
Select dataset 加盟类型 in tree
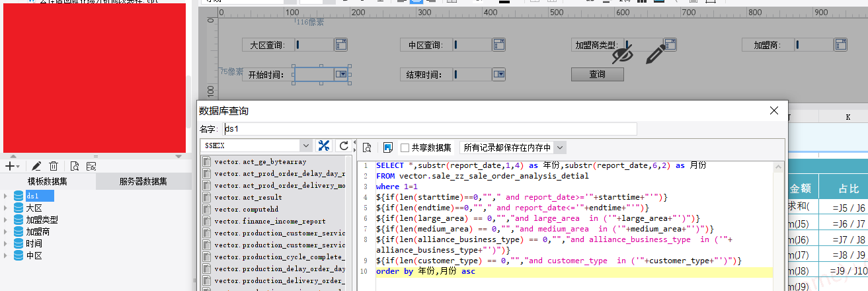pos(42,220)
